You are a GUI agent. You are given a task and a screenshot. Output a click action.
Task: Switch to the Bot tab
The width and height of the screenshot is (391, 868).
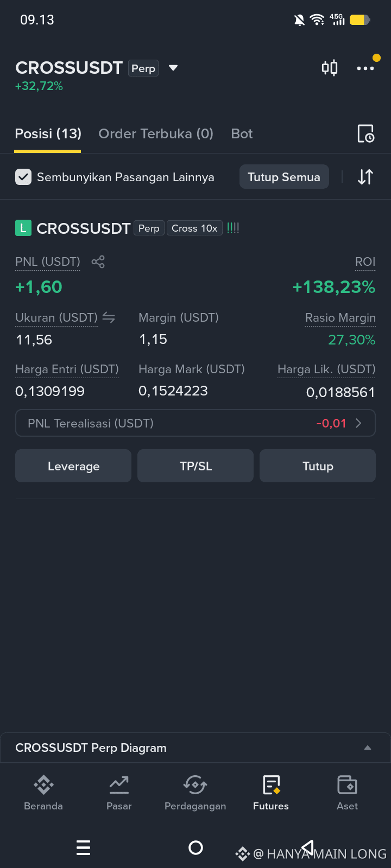click(242, 133)
